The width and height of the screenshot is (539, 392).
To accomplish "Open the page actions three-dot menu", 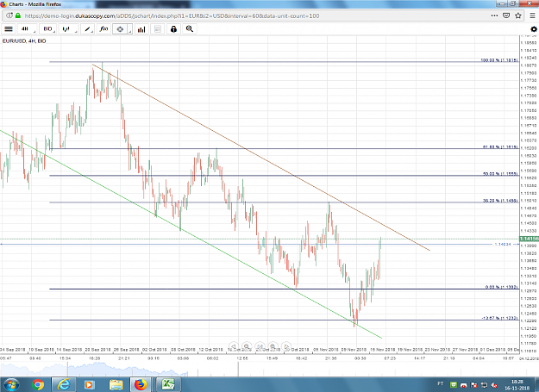I will [494, 16].
